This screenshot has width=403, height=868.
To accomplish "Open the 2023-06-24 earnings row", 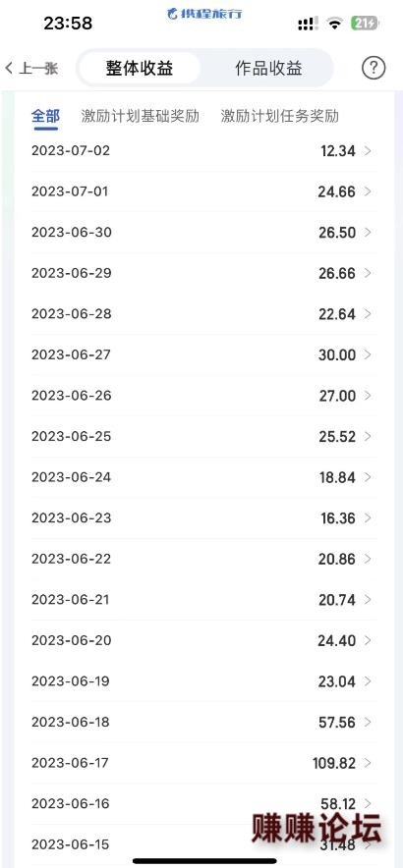I will pos(202,477).
